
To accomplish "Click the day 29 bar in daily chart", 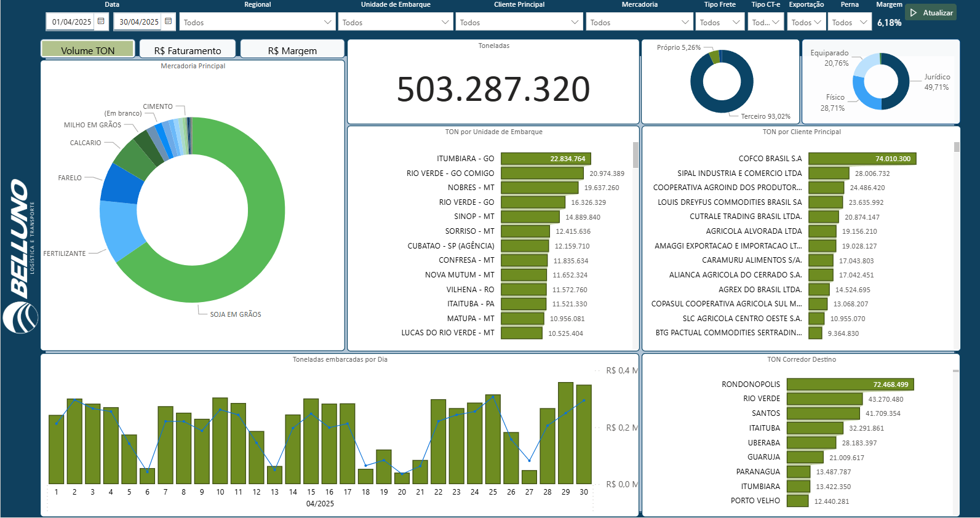I will 565,433.
